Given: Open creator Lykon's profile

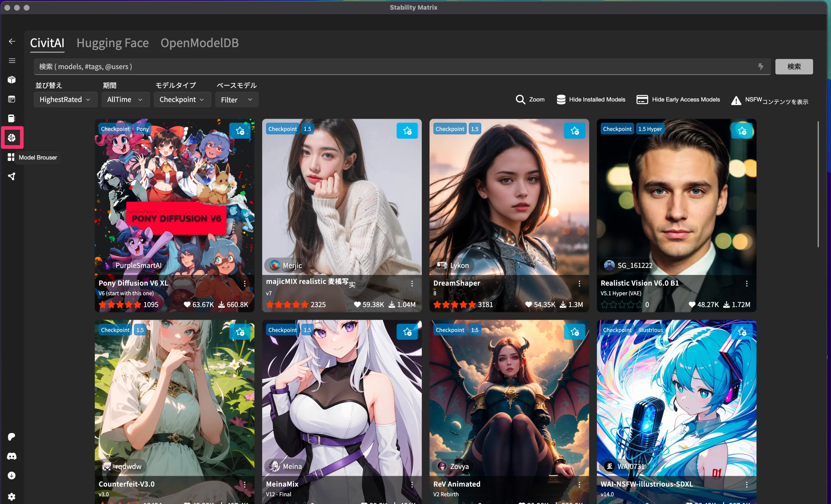Looking at the screenshot, I should click(453, 265).
